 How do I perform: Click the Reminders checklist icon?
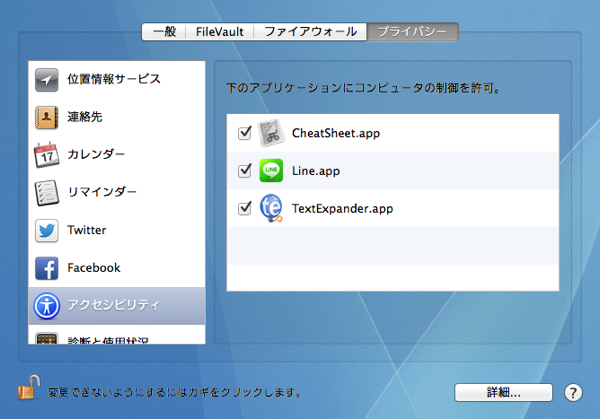(x=46, y=192)
